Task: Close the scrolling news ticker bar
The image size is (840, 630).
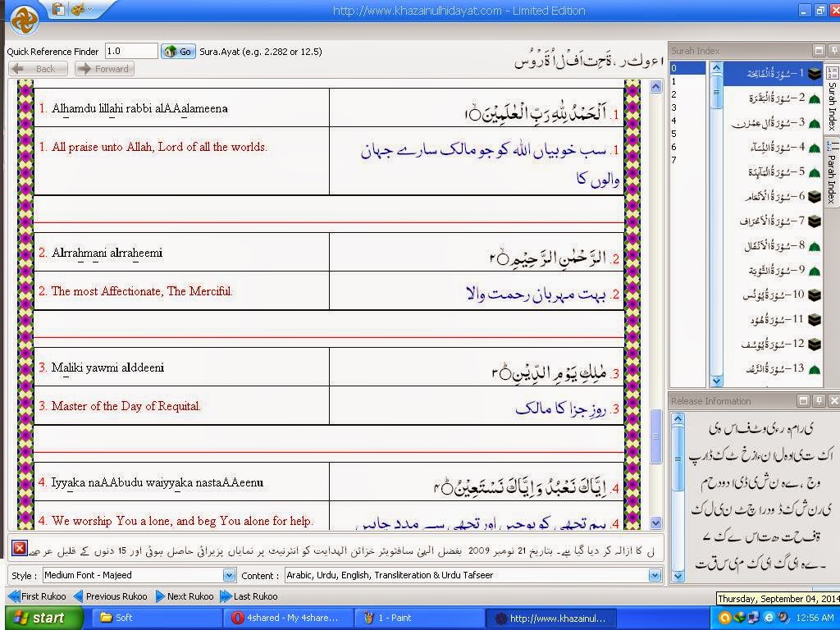Action: coord(20,548)
